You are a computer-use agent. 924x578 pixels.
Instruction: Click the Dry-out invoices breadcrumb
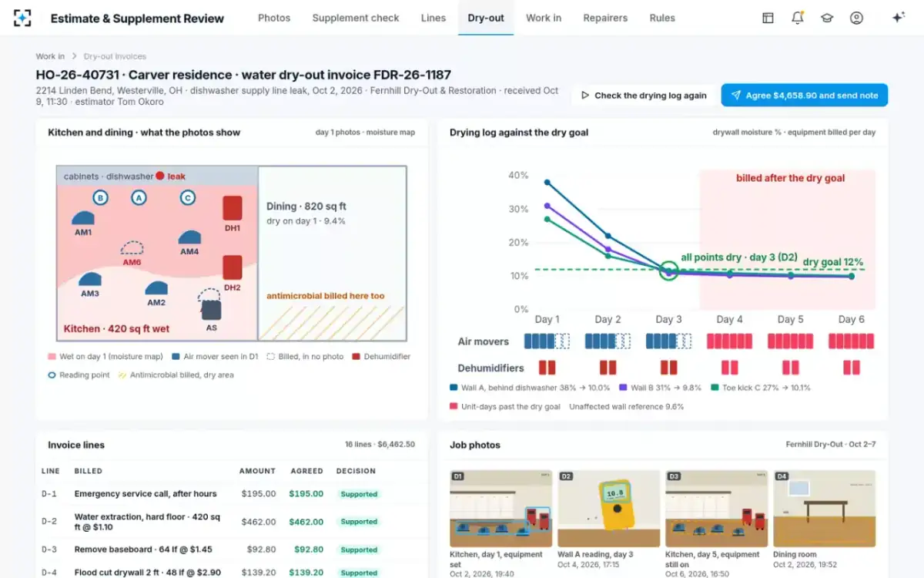point(115,56)
